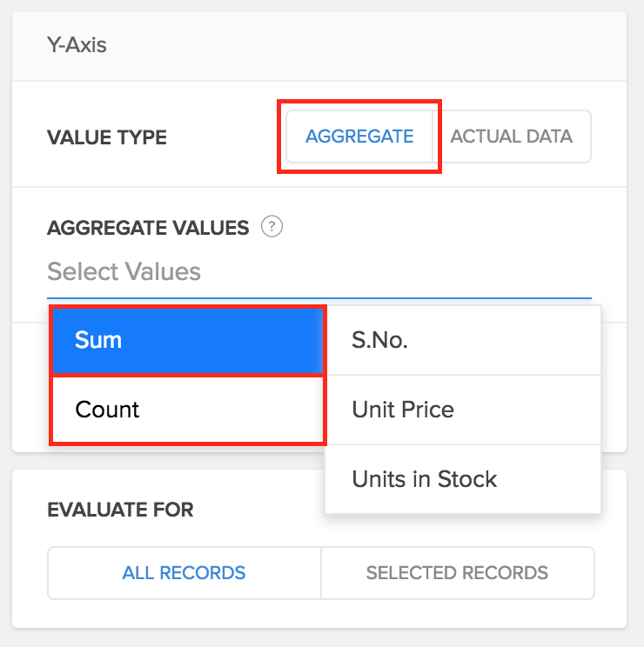The height and width of the screenshot is (647, 644).
Task: Select the Count aggregate function
Action: pos(188,409)
